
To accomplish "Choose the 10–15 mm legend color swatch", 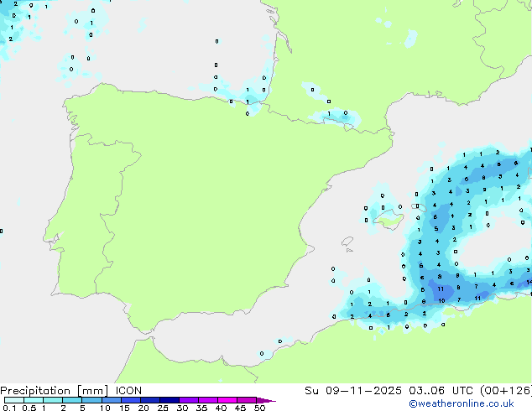I will click(111, 400).
